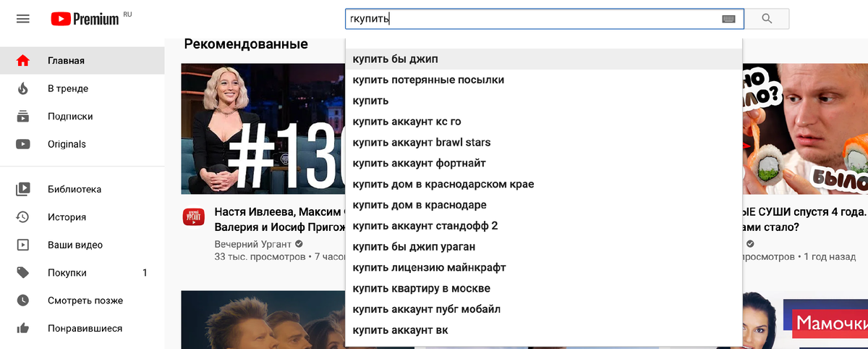The height and width of the screenshot is (349, 868).
Task: Click the Покупки tag icon
Action: [23, 273]
